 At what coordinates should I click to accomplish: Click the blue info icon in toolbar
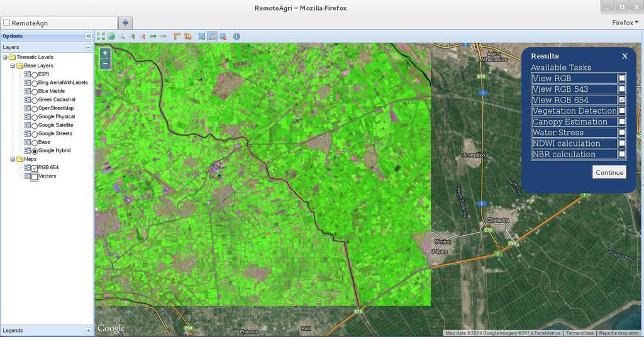click(236, 36)
